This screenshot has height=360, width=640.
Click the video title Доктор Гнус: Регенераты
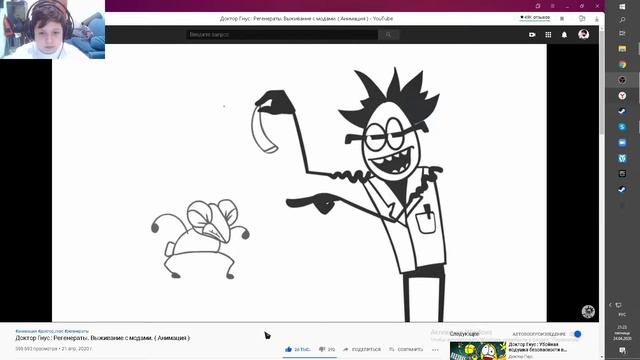coord(102,338)
